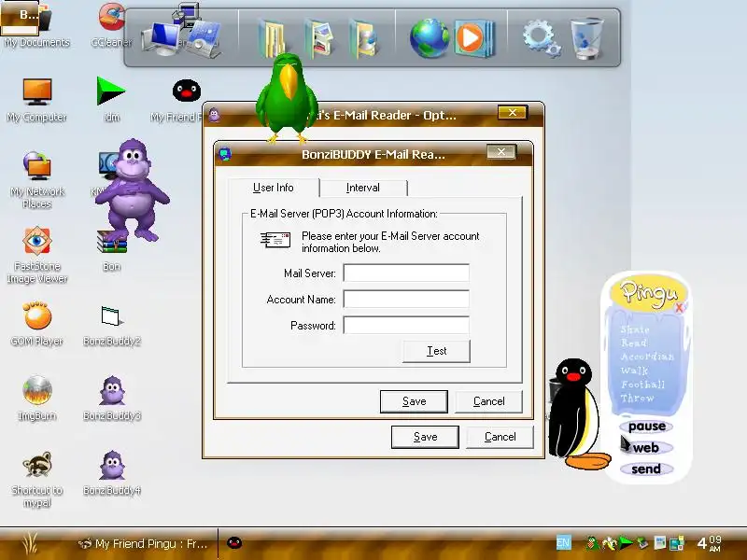Launch the globe browser icon in dock
The image size is (747, 560).
click(x=429, y=38)
